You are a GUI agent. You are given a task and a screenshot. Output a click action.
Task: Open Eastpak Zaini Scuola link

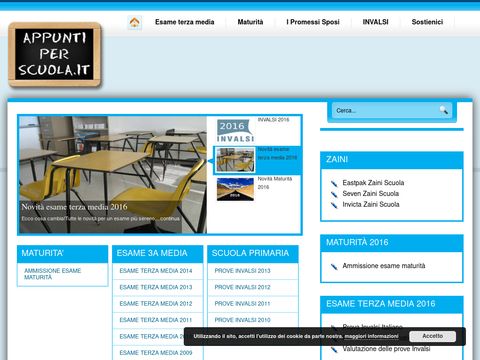[373, 183]
